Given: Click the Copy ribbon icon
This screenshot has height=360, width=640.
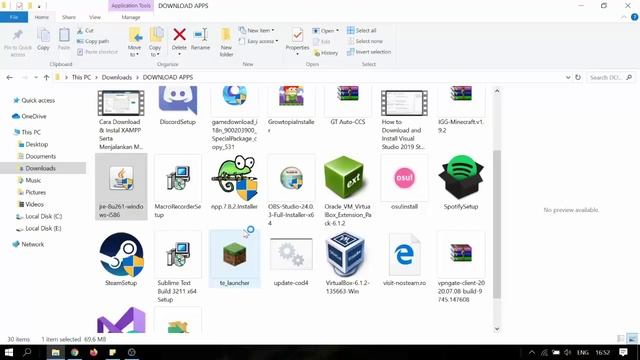Looking at the screenshot, I should (43, 35).
